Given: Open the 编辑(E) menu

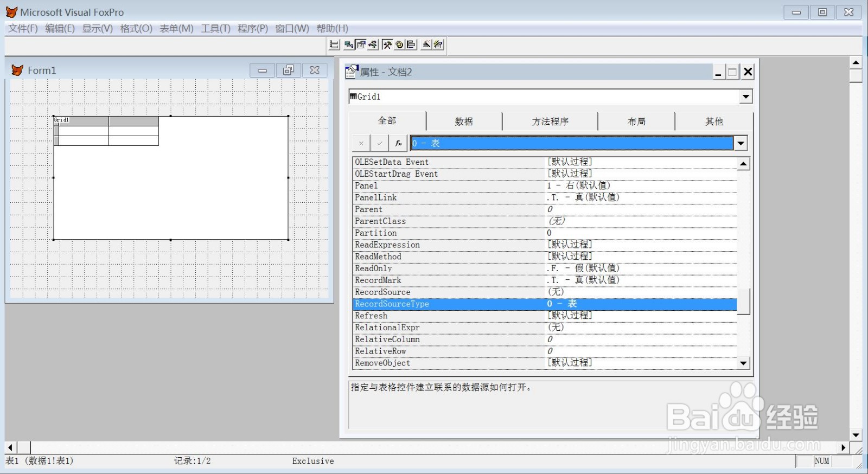Looking at the screenshot, I should (60, 28).
